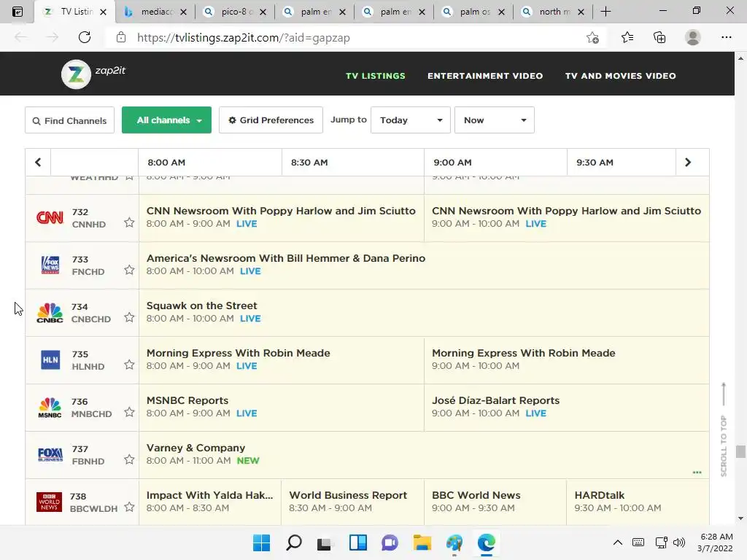Favorite the 738 BBCWLDH channel
Screen dimensions: 747x560
129,507
